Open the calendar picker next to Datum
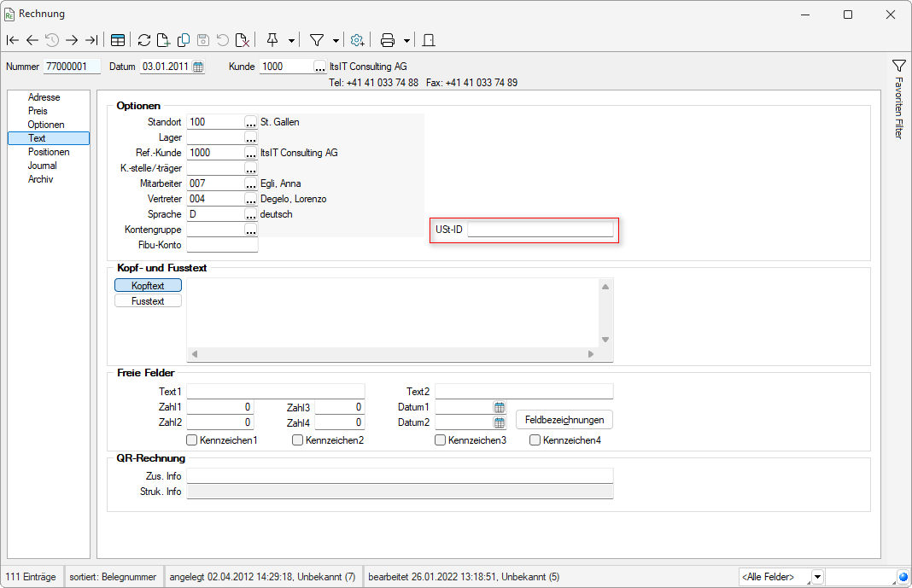This screenshot has height=588, width=912. pyautogui.click(x=198, y=67)
